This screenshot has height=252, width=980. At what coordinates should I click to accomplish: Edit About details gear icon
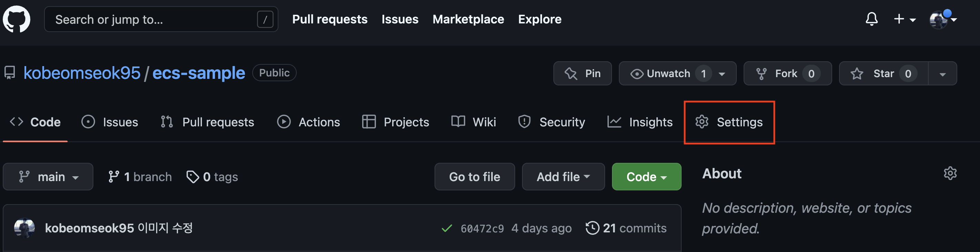tap(950, 173)
